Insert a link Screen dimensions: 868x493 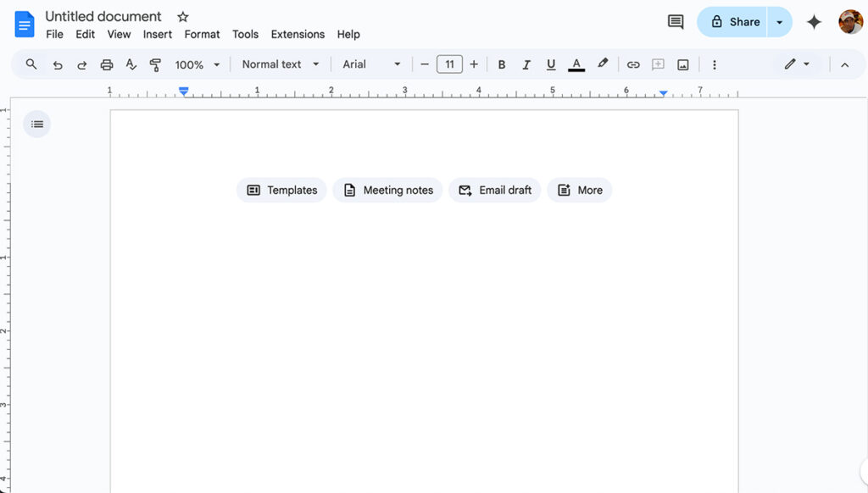(633, 64)
